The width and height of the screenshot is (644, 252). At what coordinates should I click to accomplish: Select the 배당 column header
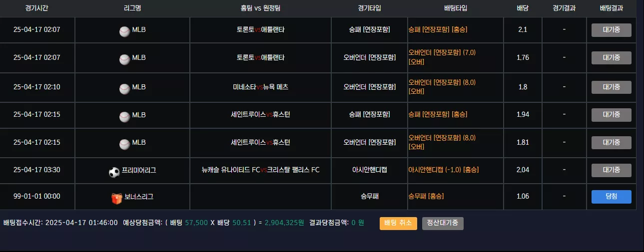click(x=523, y=8)
